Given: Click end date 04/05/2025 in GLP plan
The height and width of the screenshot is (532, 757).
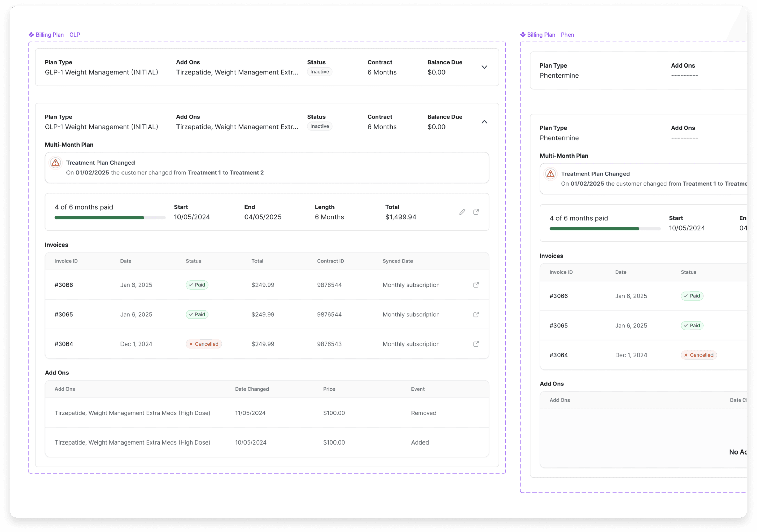Looking at the screenshot, I should (x=263, y=217).
